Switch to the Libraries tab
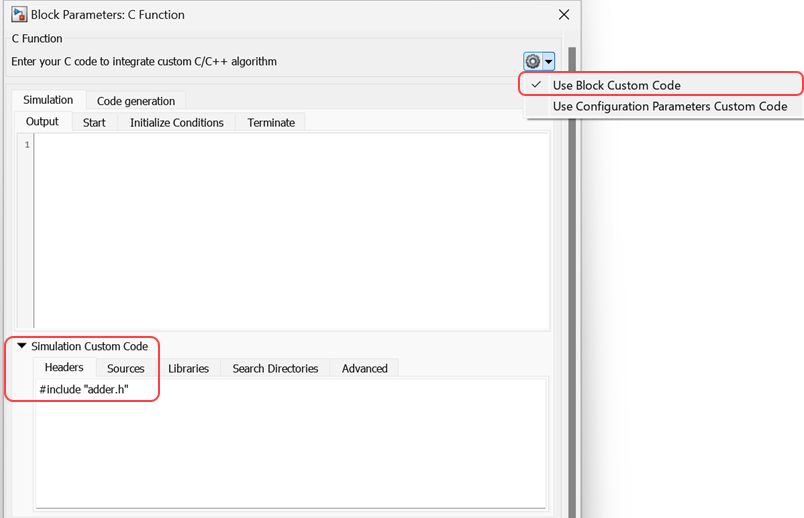The width and height of the screenshot is (804, 518). [188, 369]
